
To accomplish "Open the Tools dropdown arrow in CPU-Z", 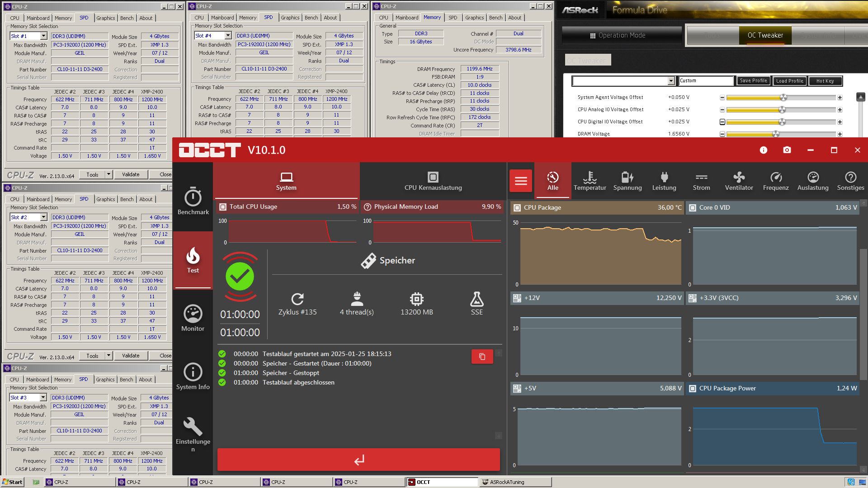I will (x=108, y=174).
